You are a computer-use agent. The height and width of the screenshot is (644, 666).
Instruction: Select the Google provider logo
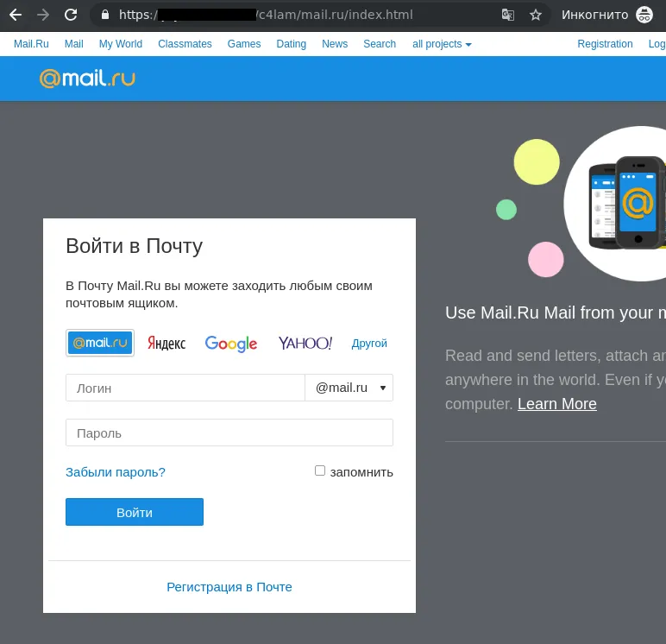(231, 344)
